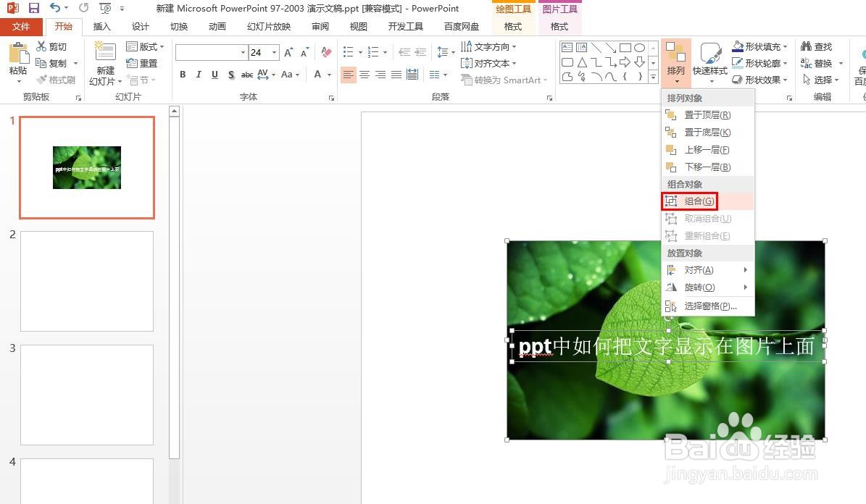Select the empty slide 2 thumbnail

pyautogui.click(x=86, y=281)
